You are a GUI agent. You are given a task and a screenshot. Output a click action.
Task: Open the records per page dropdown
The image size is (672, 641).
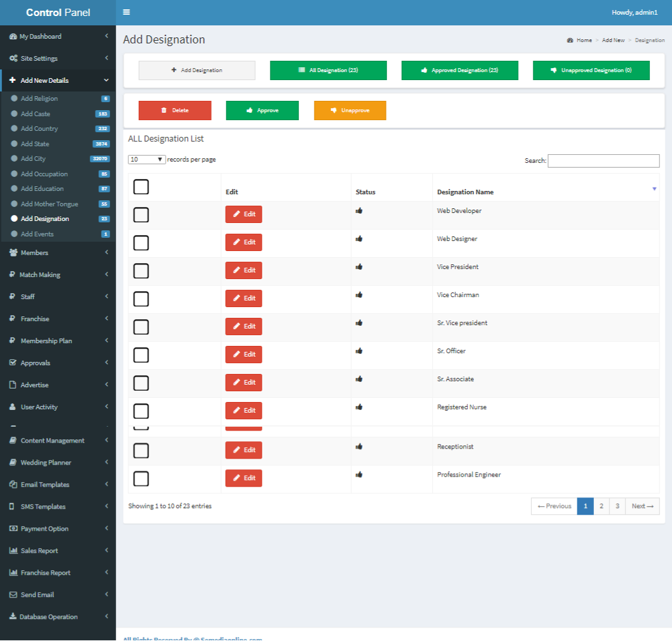[x=147, y=160]
